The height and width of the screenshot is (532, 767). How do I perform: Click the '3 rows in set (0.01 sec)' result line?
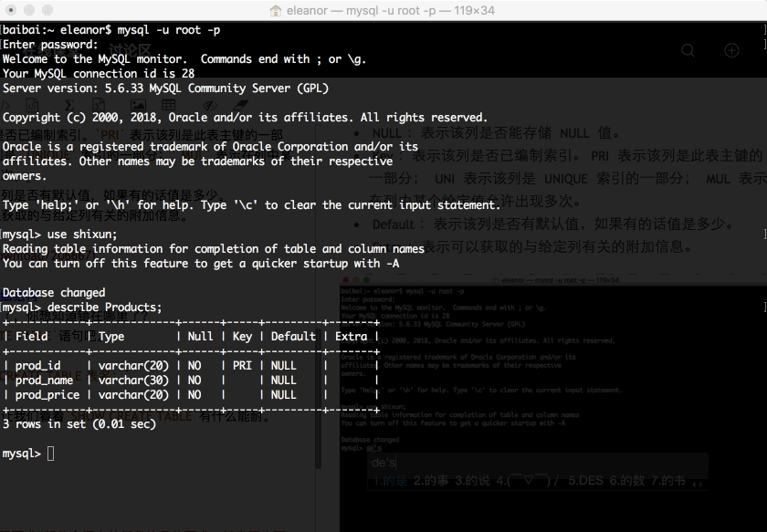79,424
